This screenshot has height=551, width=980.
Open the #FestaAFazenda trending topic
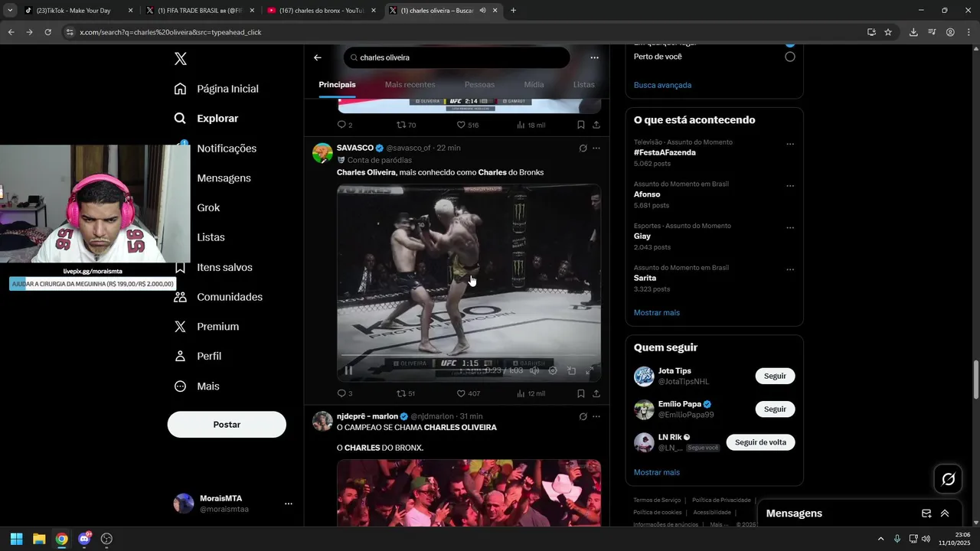[665, 152]
